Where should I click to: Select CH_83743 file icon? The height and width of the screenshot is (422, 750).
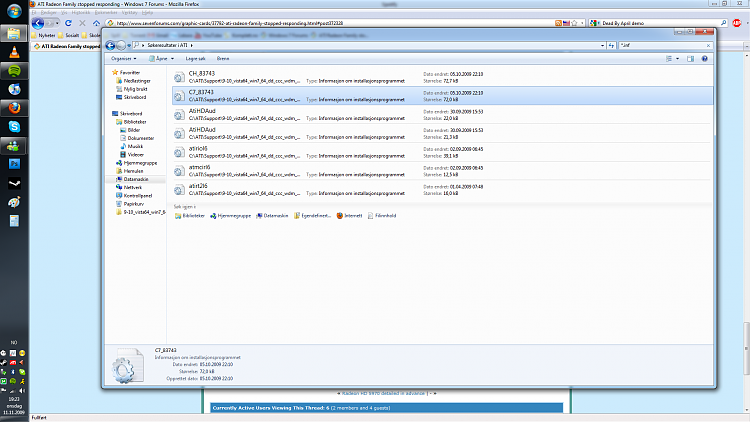click(179, 77)
